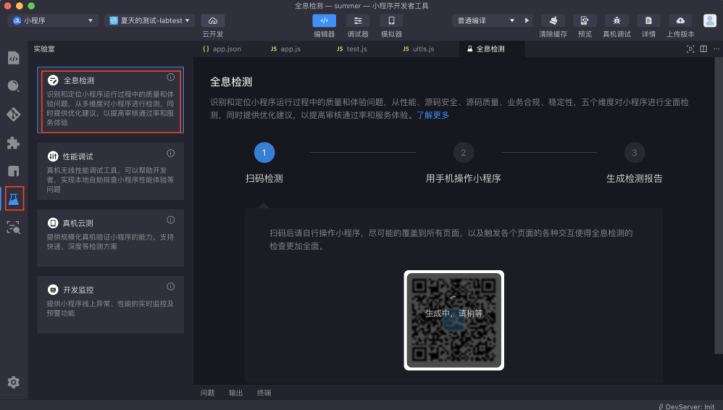Select the 真机云测 lab card

(111, 238)
